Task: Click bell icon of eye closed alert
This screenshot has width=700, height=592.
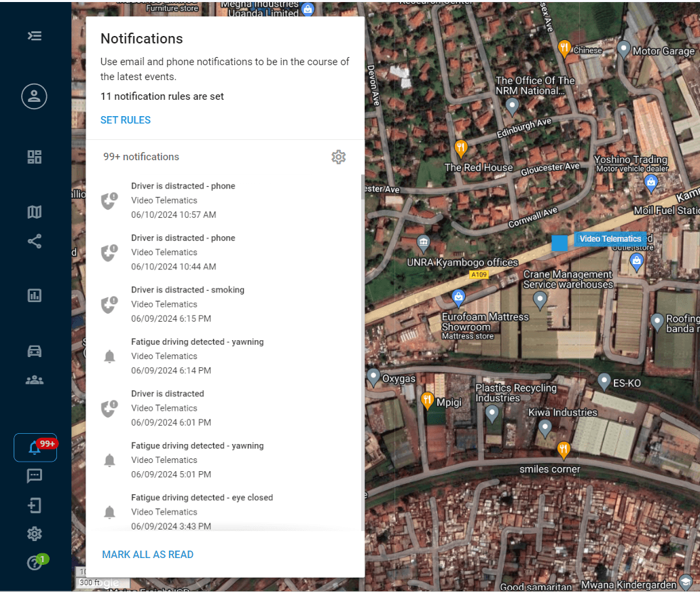Action: point(109,512)
